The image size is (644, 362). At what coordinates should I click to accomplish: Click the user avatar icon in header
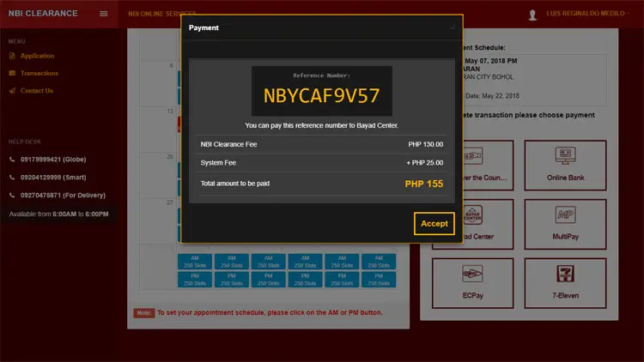pyautogui.click(x=532, y=15)
